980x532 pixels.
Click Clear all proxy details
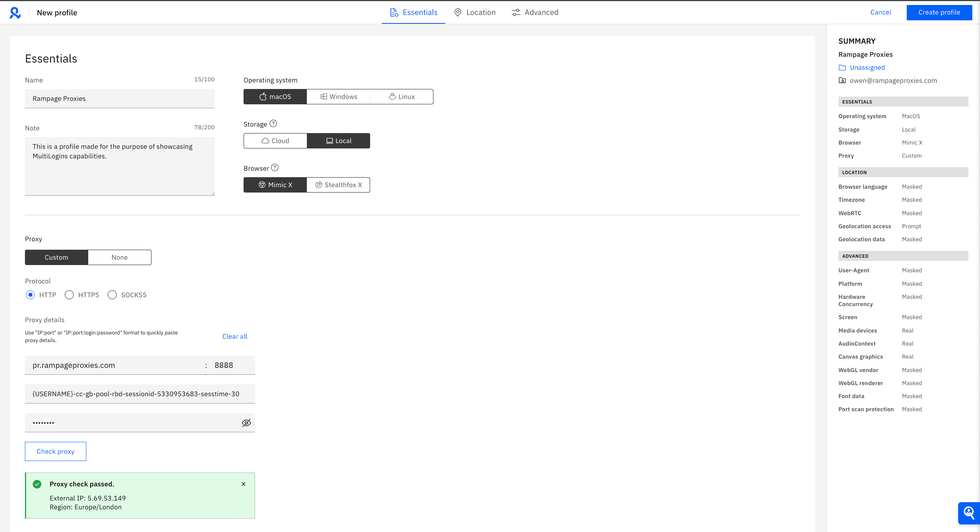pyautogui.click(x=235, y=336)
